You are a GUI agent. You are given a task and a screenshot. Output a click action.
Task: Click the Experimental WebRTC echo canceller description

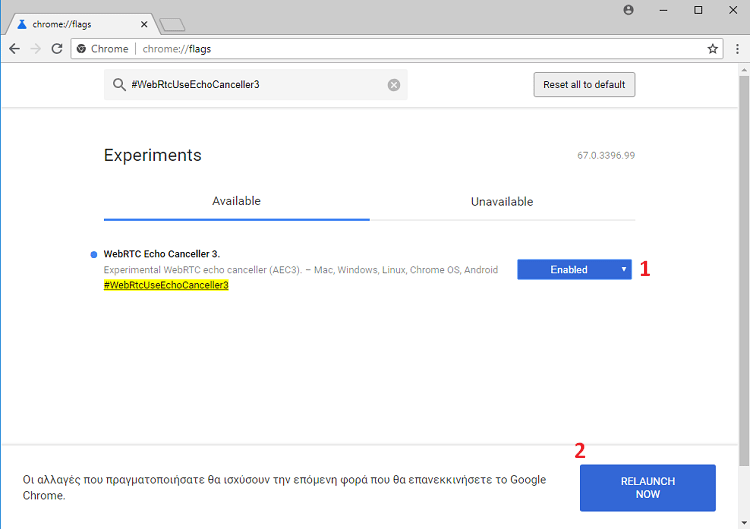[x=301, y=270]
